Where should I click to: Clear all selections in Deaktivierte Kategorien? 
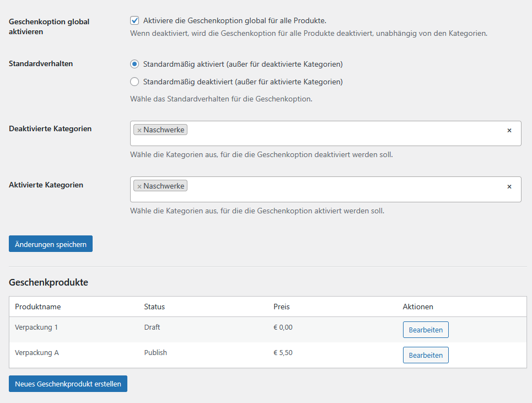pyautogui.click(x=509, y=131)
